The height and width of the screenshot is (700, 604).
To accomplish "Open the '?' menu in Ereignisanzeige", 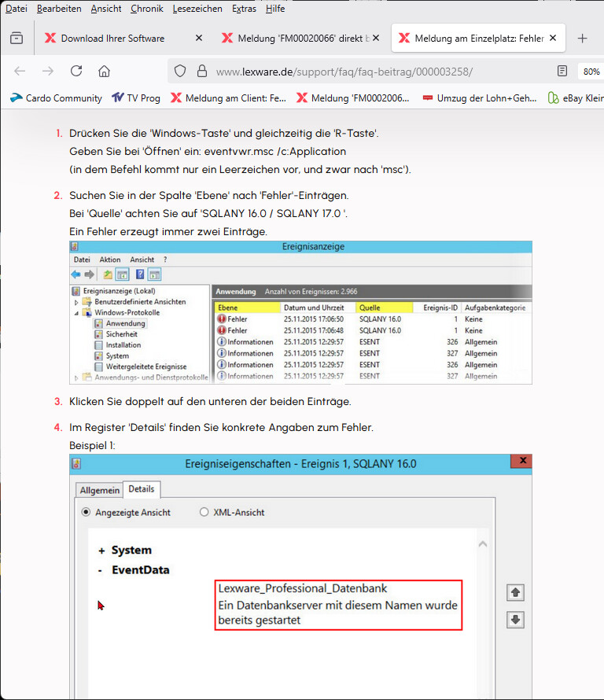I will [x=165, y=260].
